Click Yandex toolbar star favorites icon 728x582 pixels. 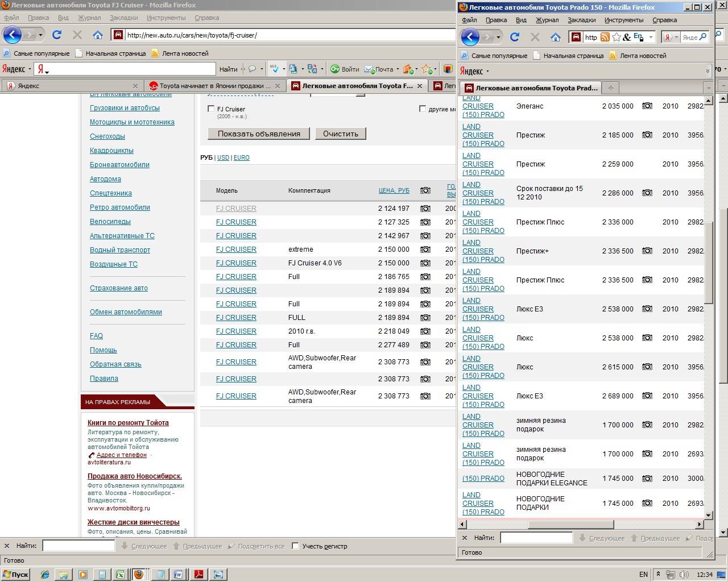tap(427, 69)
